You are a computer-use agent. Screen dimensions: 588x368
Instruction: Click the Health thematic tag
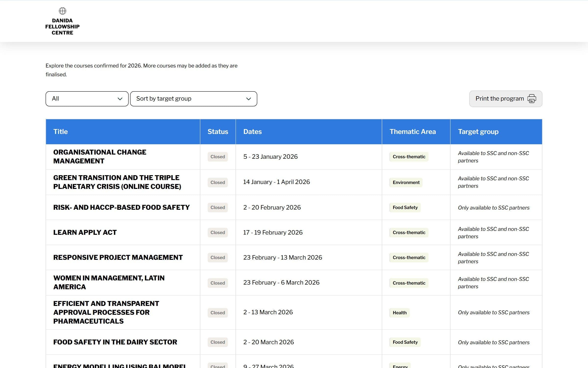[400, 313]
